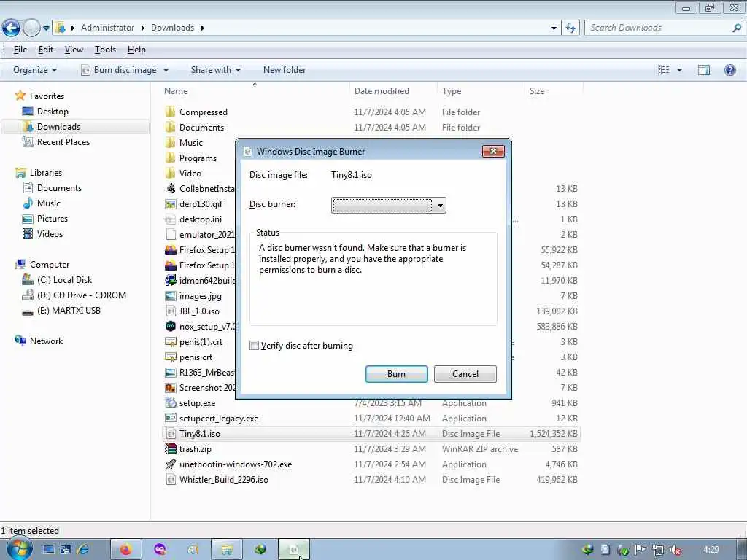Open the Videos library
Viewport: 747px width, 560px height.
point(50,234)
